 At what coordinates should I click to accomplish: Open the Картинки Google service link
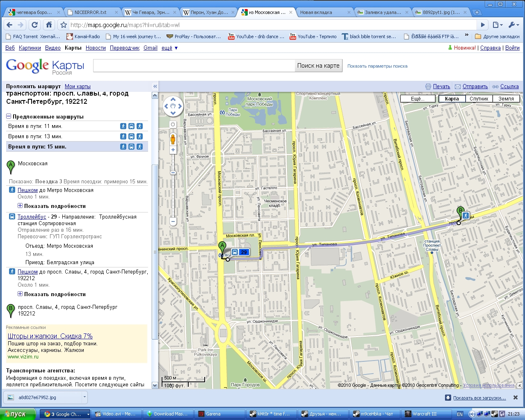tap(30, 48)
